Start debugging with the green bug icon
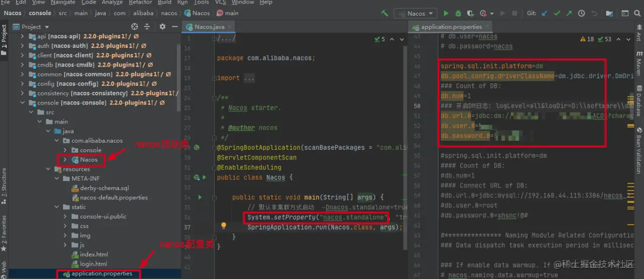The width and height of the screenshot is (644, 279). tap(458, 13)
